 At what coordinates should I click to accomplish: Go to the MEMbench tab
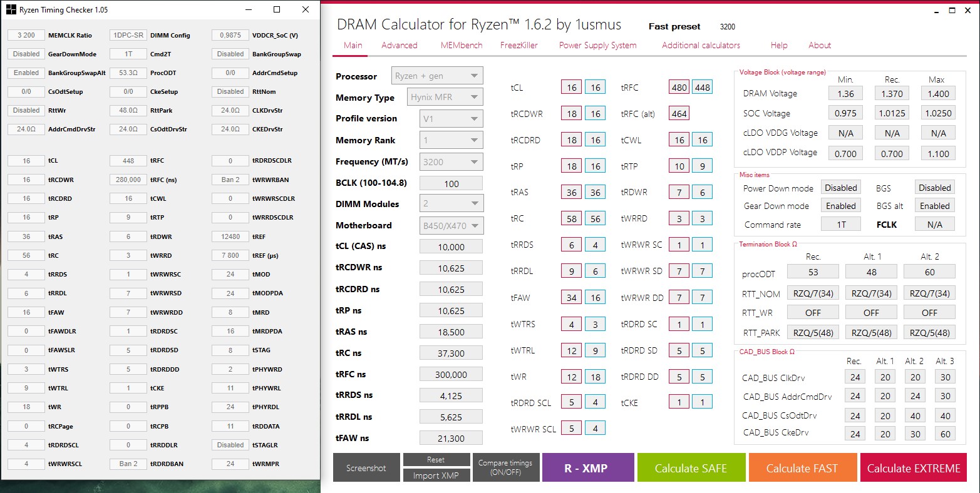click(462, 45)
